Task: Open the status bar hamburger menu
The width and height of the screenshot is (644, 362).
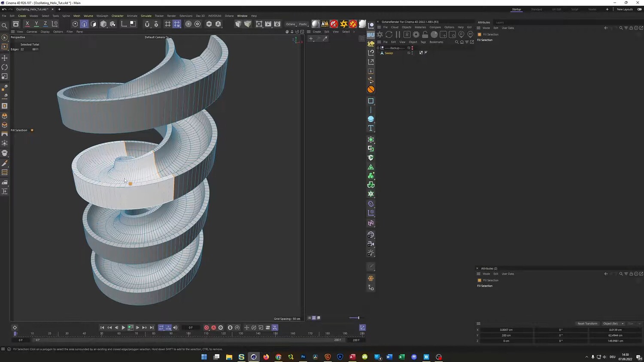Action: pos(3,349)
